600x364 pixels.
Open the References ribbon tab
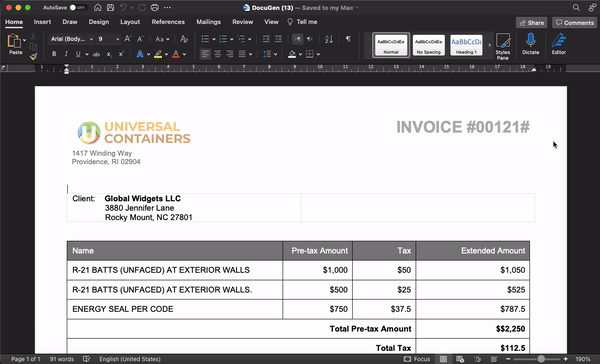tap(168, 22)
